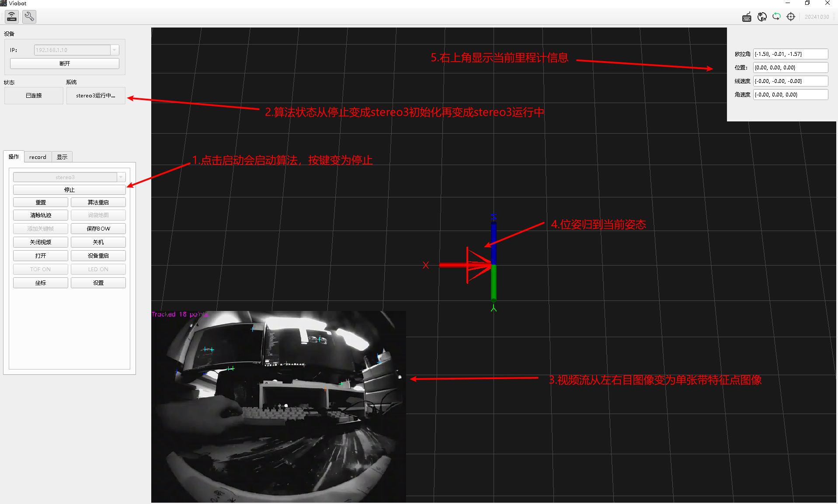Screen dimensions: 838x504
Task: Open the stereo3 algorithm dropdown
Action: [70, 177]
